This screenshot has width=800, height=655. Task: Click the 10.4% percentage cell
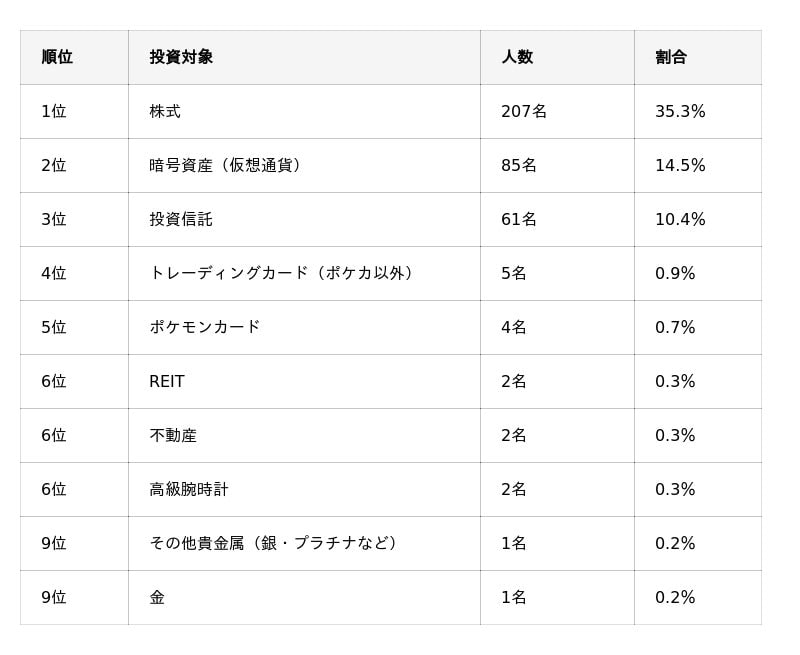(680, 219)
